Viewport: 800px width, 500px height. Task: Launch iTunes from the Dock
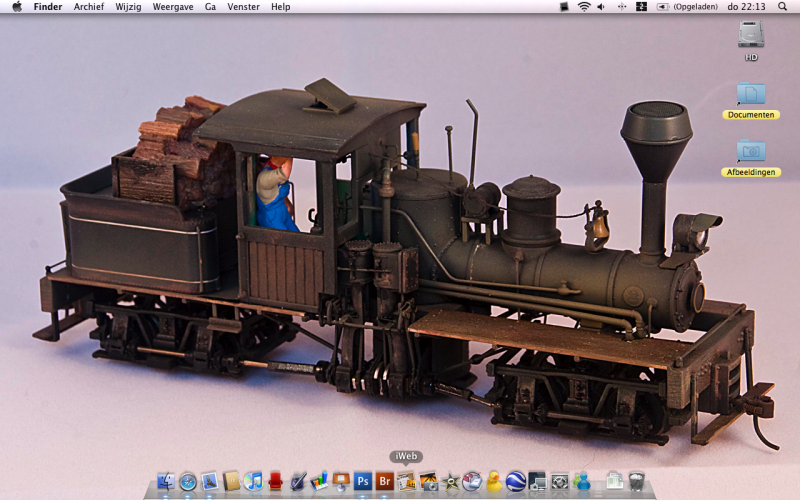click(253, 481)
